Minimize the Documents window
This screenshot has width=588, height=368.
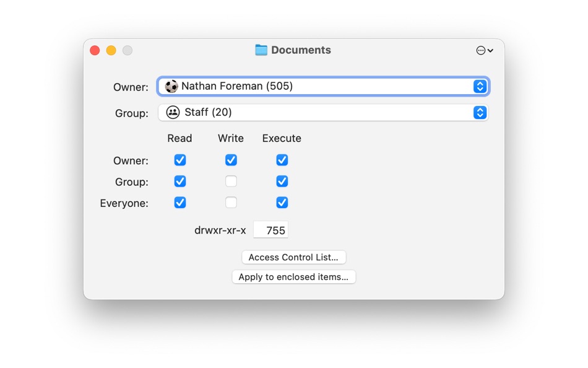pyautogui.click(x=111, y=50)
